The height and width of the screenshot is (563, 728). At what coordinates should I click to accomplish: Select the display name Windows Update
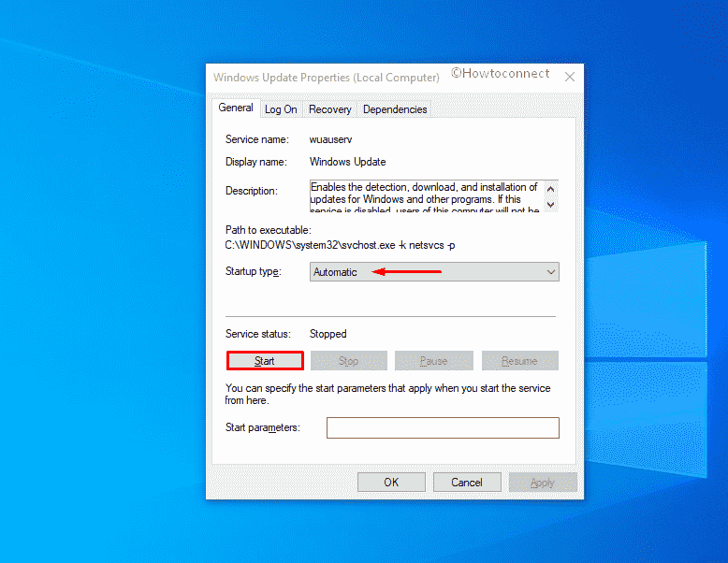[x=348, y=162]
